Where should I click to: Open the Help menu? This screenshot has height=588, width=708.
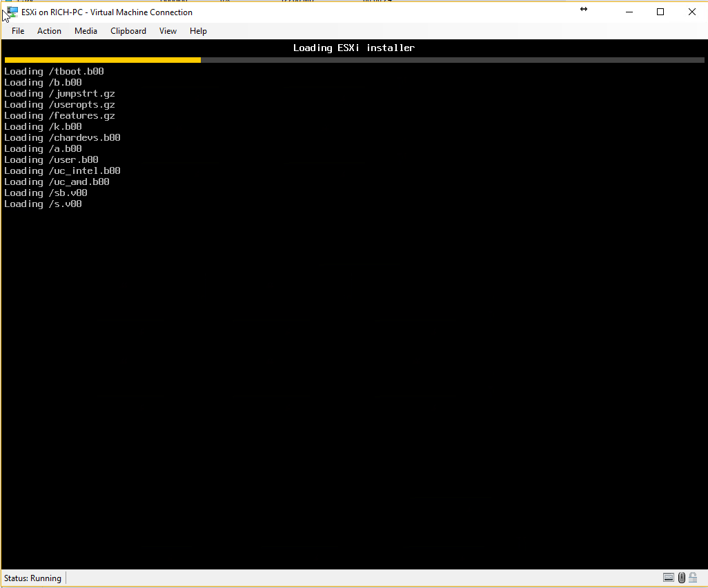coord(198,31)
